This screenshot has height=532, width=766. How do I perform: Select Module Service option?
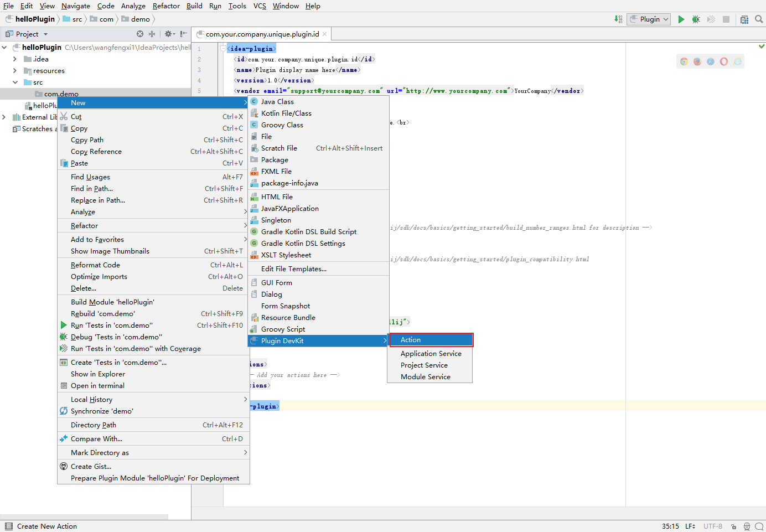[x=430, y=376]
